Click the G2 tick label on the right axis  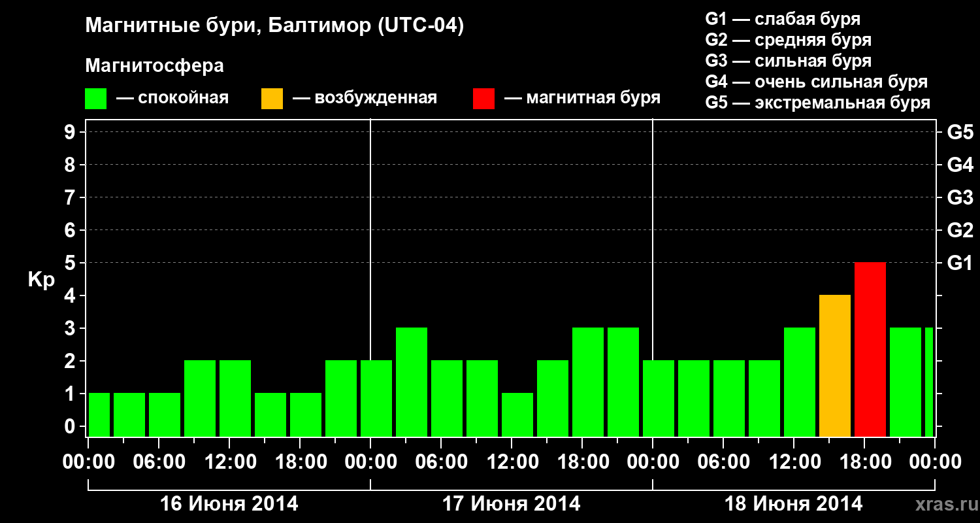tap(960, 231)
